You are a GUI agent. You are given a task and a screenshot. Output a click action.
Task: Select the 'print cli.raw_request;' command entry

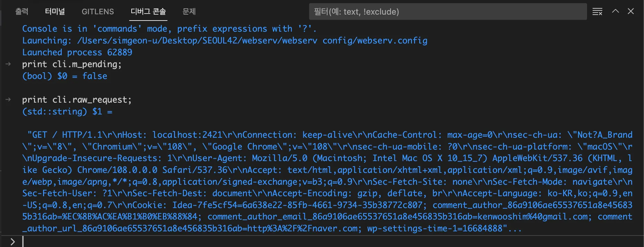(77, 100)
